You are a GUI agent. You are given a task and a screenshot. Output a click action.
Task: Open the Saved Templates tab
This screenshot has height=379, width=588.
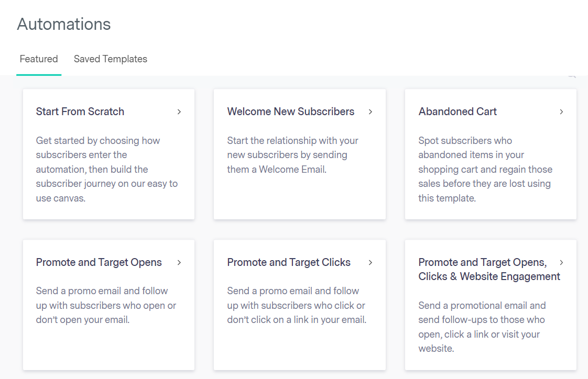coord(111,59)
